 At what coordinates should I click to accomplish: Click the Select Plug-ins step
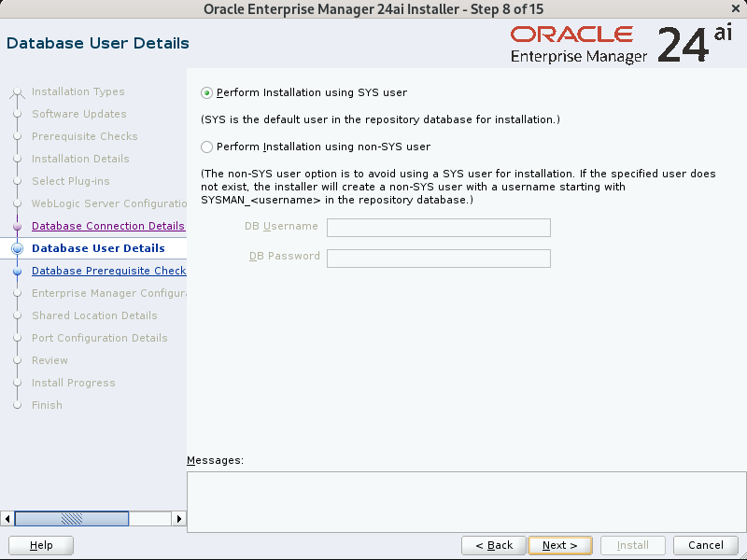(71, 181)
